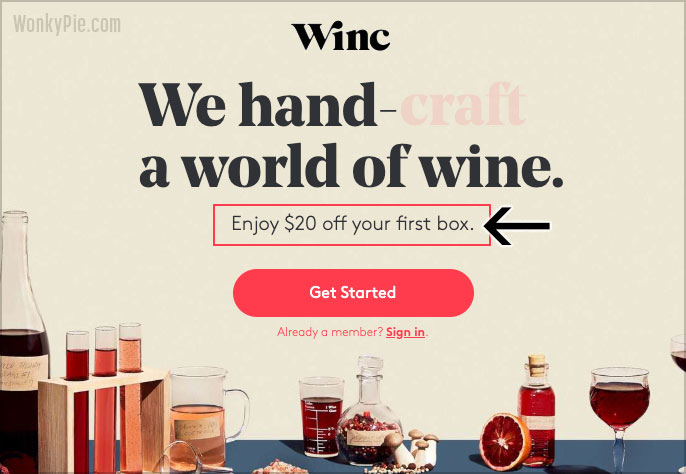Click the Winc logo at top
This screenshot has width=686, height=474.
(341, 36)
